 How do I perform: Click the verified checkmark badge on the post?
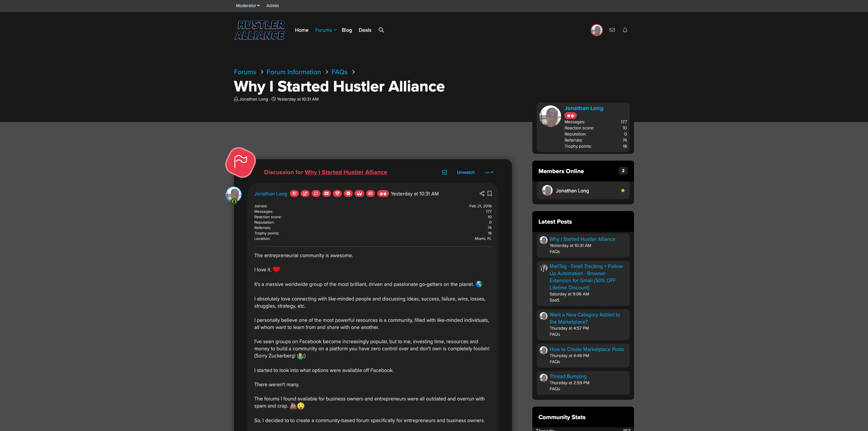coord(349,193)
